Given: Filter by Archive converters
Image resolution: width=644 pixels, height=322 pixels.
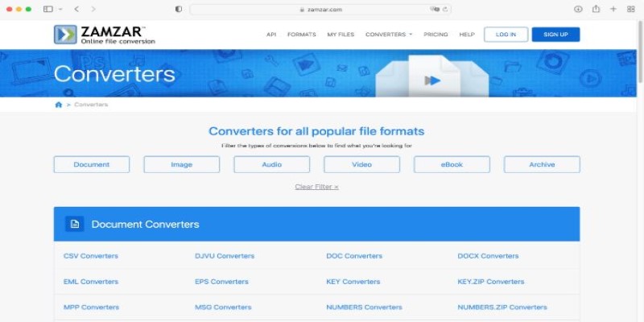Looking at the screenshot, I should (542, 164).
